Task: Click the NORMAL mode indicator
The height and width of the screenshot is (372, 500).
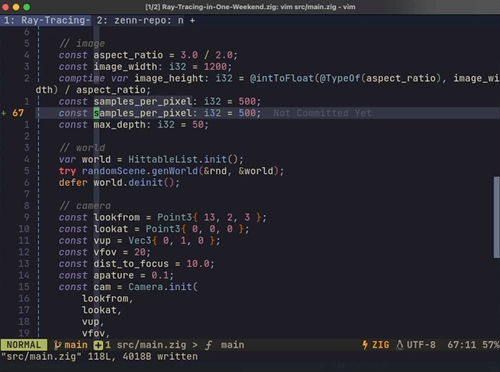Action: click(x=24, y=345)
